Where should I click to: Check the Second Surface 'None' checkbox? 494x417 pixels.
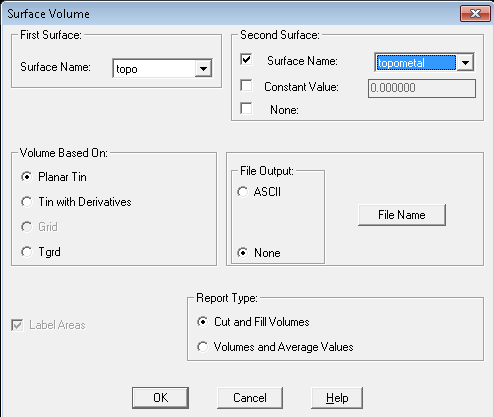[246, 108]
